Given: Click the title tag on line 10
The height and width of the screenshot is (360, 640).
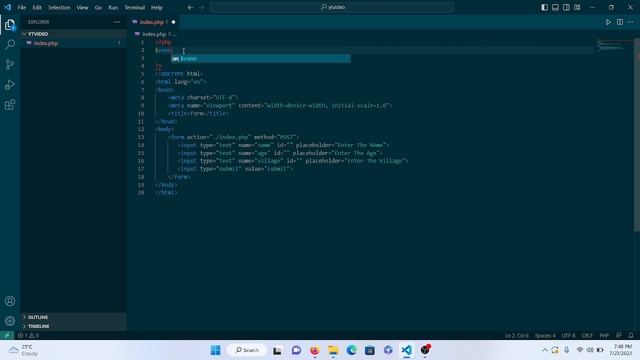Looking at the screenshot, I should pos(198,113).
